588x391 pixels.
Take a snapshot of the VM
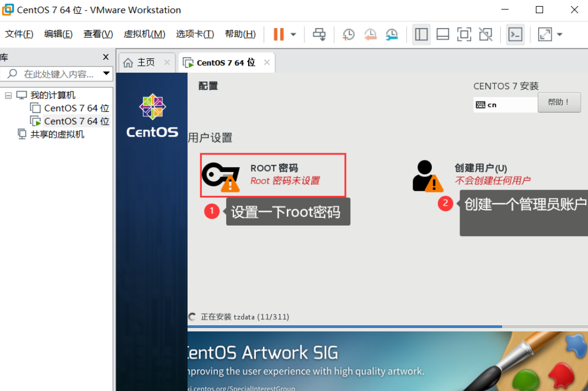(x=349, y=35)
